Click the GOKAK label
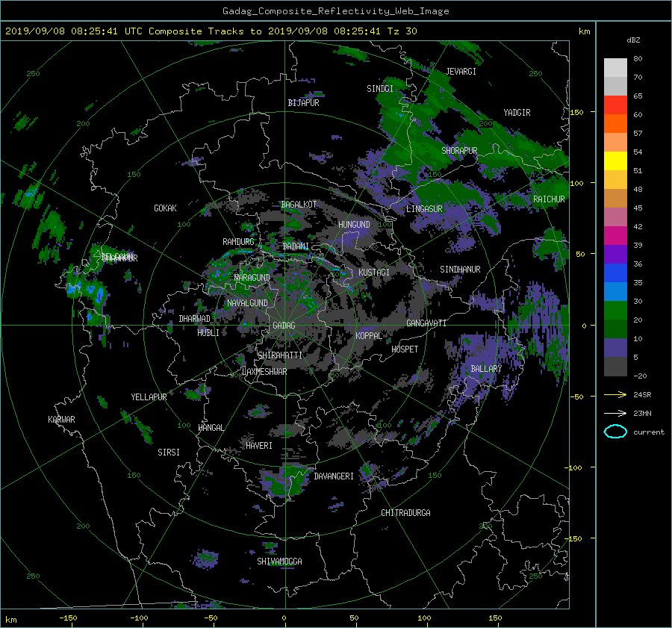 (x=166, y=208)
